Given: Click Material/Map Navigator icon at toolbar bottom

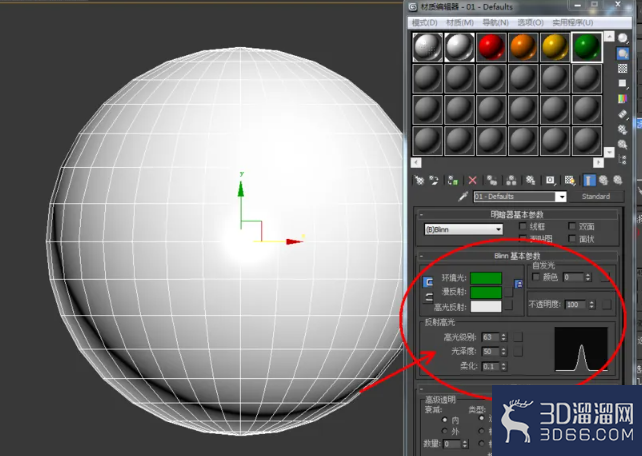Looking at the screenshot, I should (x=623, y=159).
